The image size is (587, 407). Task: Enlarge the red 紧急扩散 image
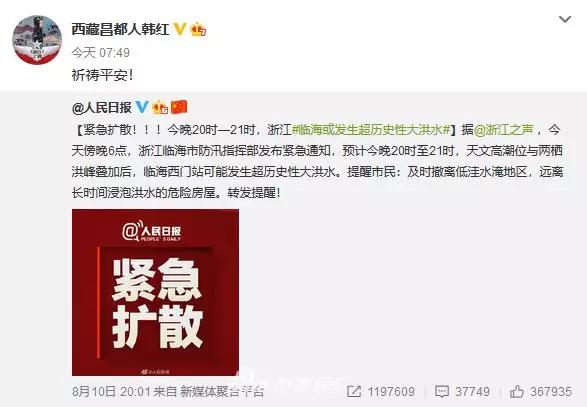155,292
